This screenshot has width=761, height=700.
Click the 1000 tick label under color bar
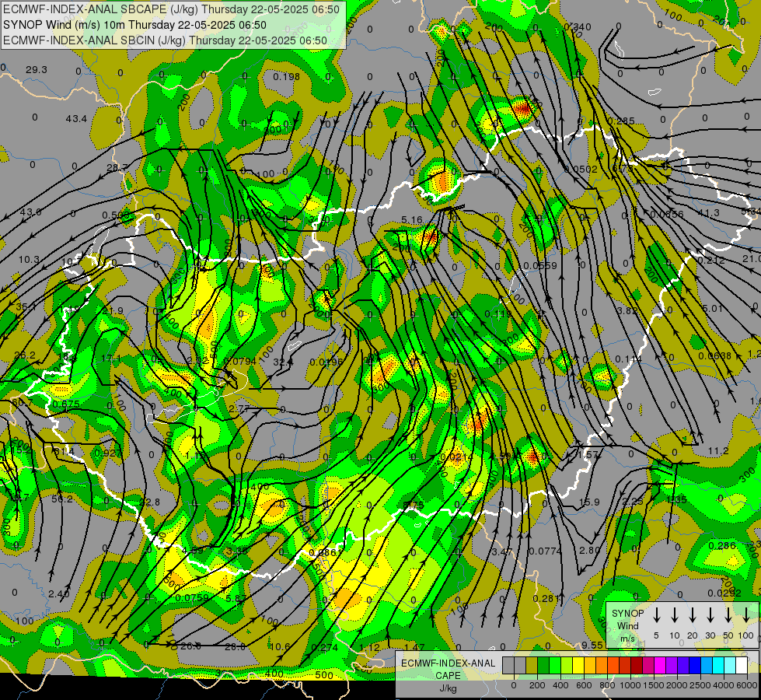630,685
